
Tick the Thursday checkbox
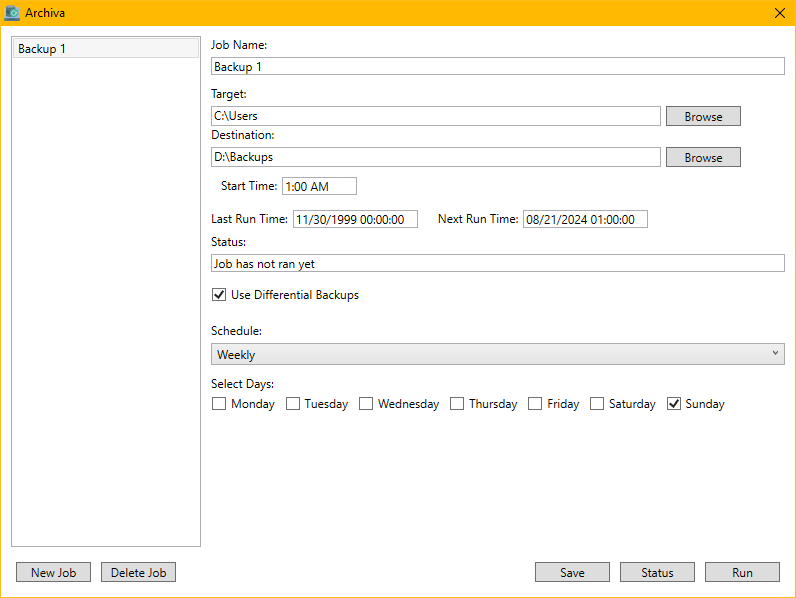pos(457,404)
